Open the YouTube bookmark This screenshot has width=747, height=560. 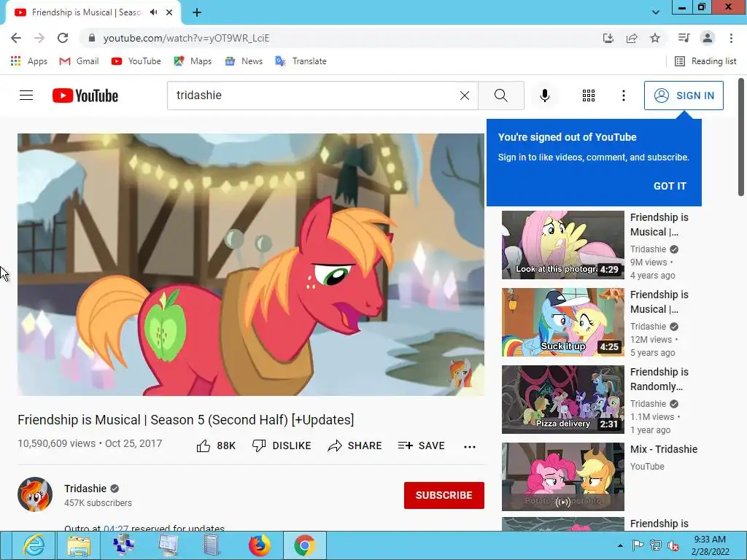[x=136, y=61]
